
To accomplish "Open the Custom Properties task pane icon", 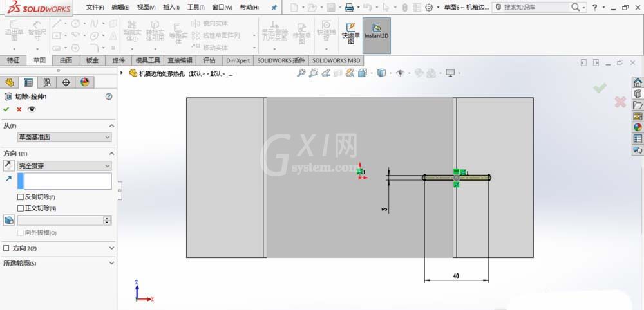I will click(x=638, y=138).
